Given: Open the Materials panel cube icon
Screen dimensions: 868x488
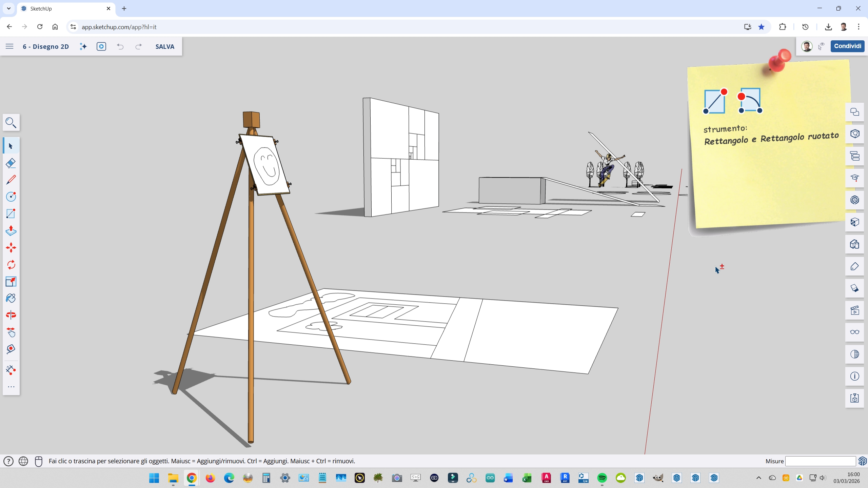Looking at the screenshot, I should (854, 222).
